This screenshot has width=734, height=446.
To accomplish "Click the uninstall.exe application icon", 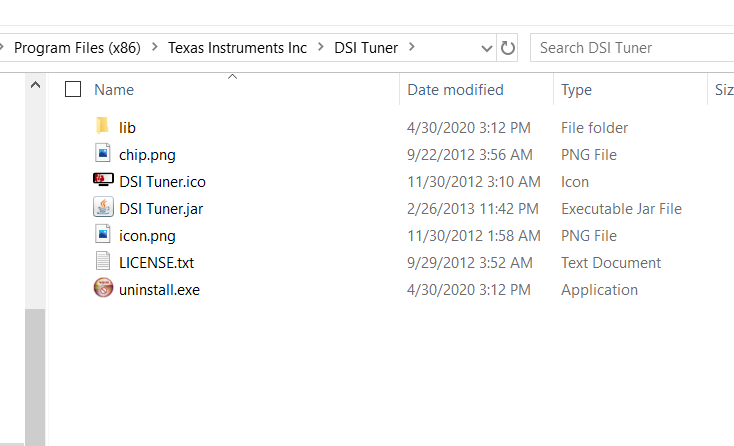I will pos(103,288).
